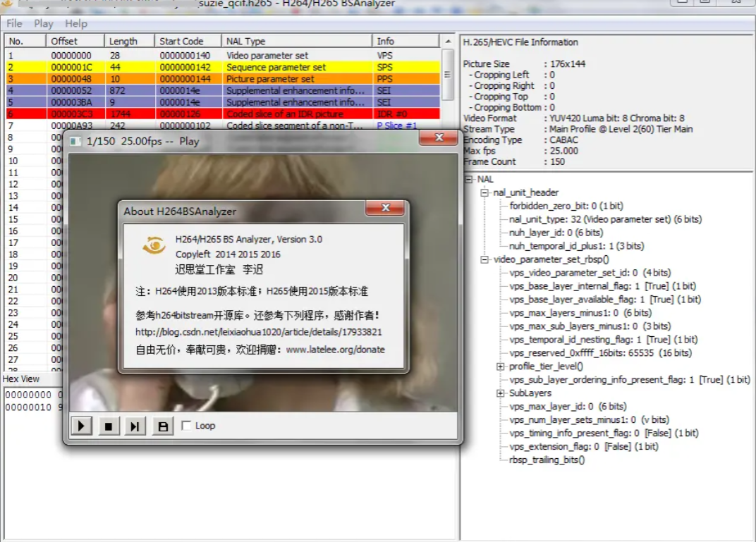
Task: Click the eye logo in the About dialog
Action: click(154, 245)
